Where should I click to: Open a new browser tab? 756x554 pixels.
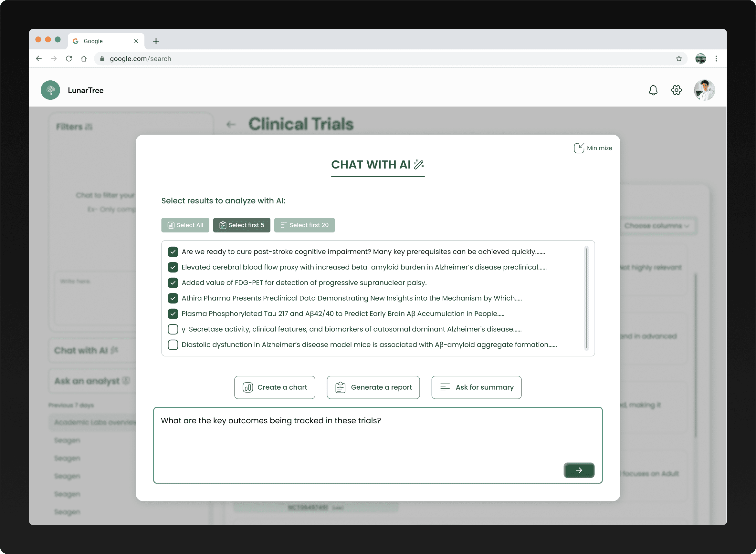(156, 41)
